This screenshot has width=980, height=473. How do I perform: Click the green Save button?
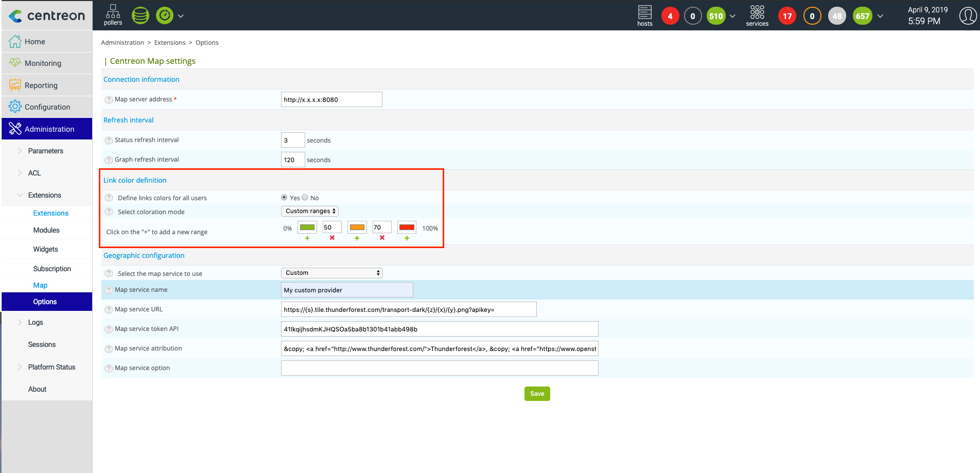pyautogui.click(x=537, y=394)
